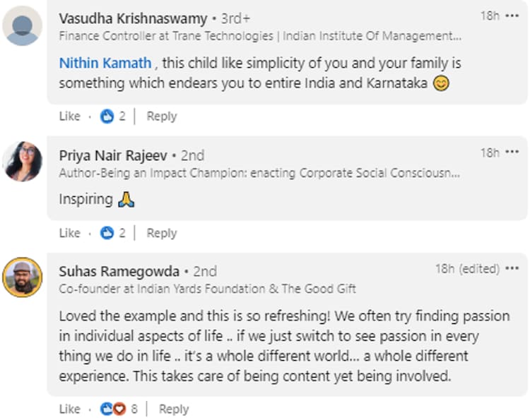This screenshot has width=530, height=420.
Task: Click the Nithin Kamath mention link
Action: coord(105,63)
